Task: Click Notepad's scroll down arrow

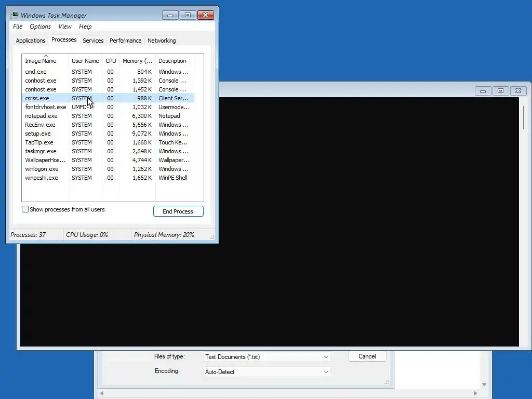Action: [x=484, y=384]
